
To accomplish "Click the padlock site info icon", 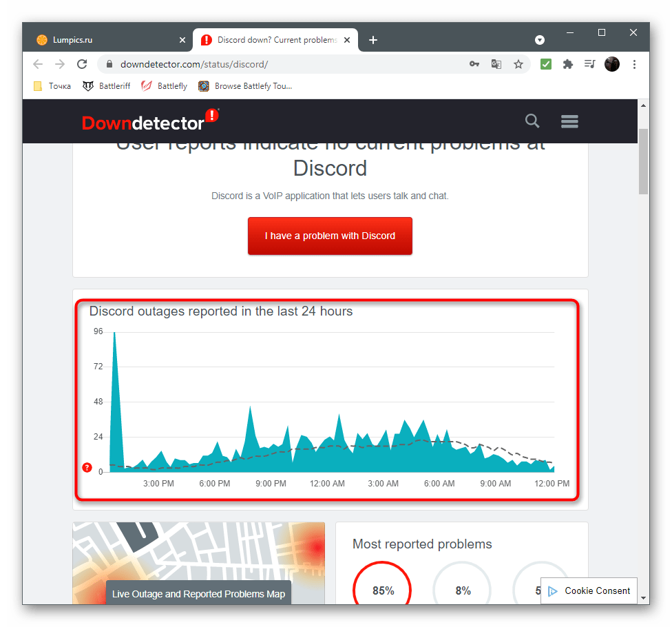I will point(109,64).
